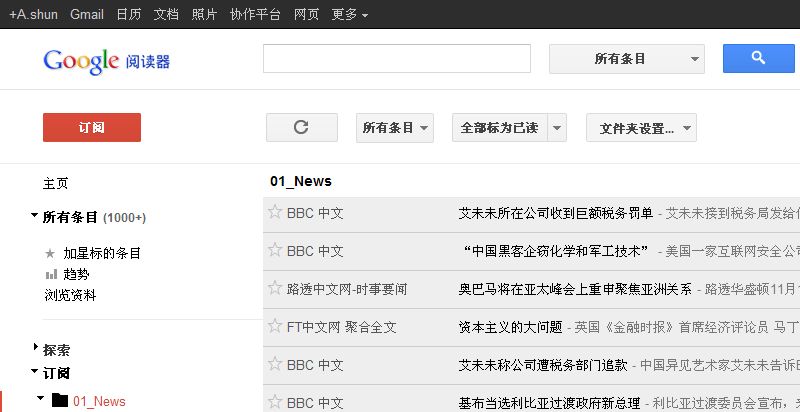Image resolution: width=800 pixels, height=412 pixels.
Task: Collapse the 订阅 section
Action: click(x=34, y=371)
